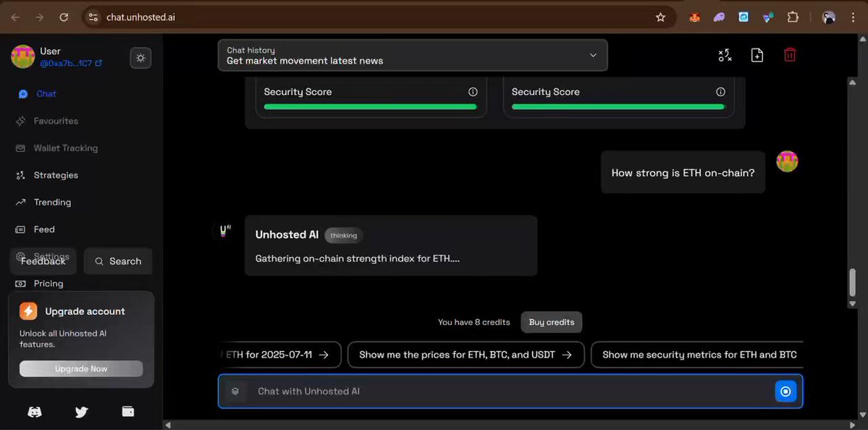
Task: Open MetaMask fox extension
Action: coord(694,17)
